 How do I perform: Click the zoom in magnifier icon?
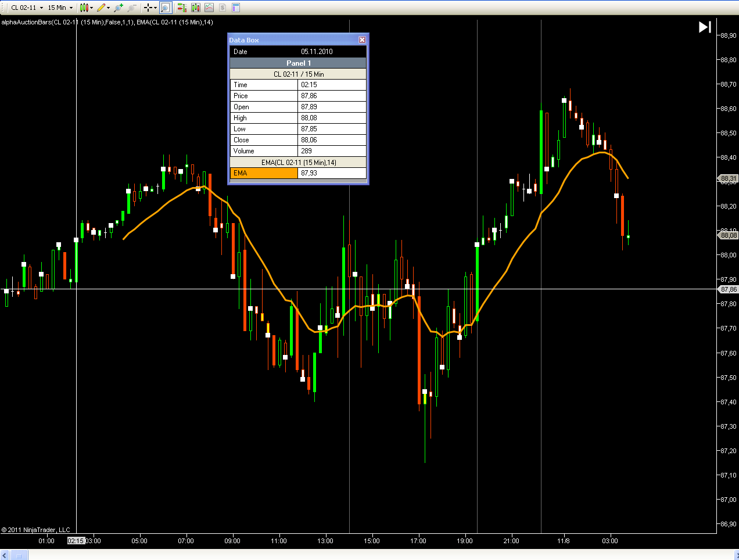(119, 8)
